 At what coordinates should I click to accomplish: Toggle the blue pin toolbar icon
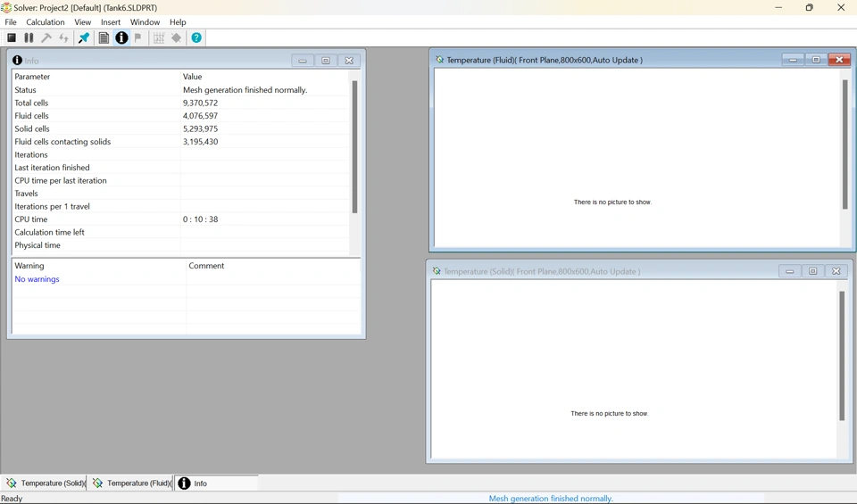coord(84,37)
